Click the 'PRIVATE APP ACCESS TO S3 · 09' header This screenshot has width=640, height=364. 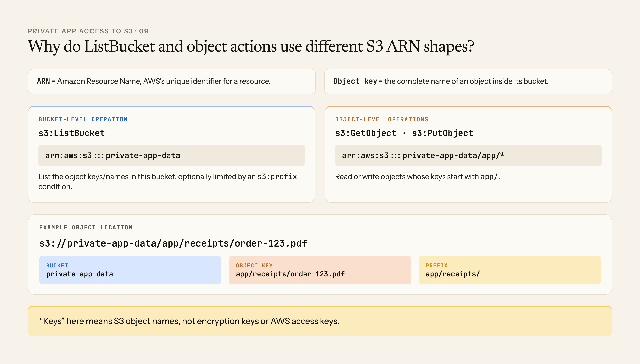88,31
